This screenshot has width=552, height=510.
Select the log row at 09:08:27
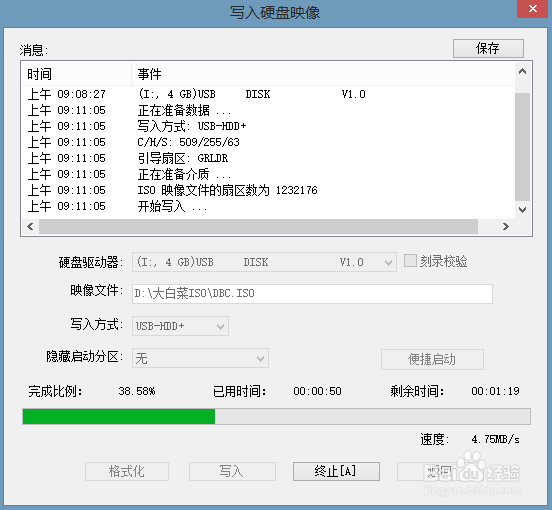click(x=268, y=94)
